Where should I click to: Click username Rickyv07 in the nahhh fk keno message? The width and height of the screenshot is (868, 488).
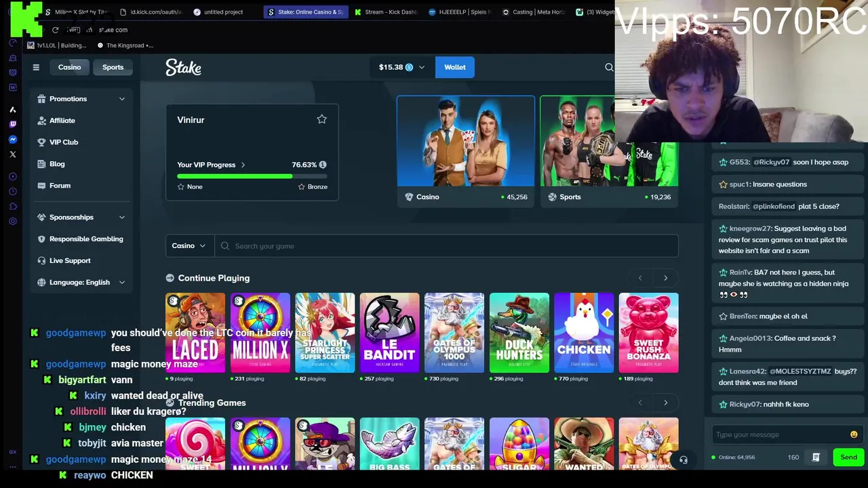(745, 405)
